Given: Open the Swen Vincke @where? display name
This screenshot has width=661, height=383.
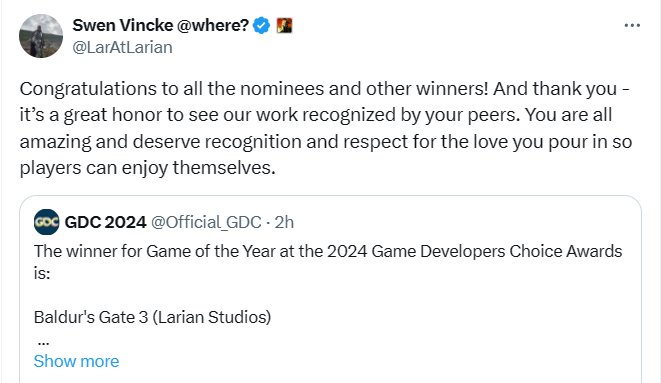Looking at the screenshot, I should [x=161, y=25].
